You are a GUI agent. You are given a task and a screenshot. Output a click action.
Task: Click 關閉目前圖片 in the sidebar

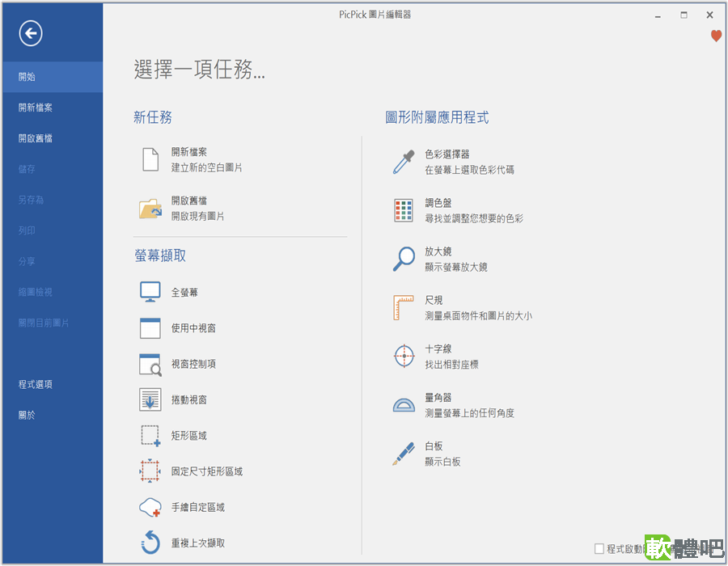53,323
